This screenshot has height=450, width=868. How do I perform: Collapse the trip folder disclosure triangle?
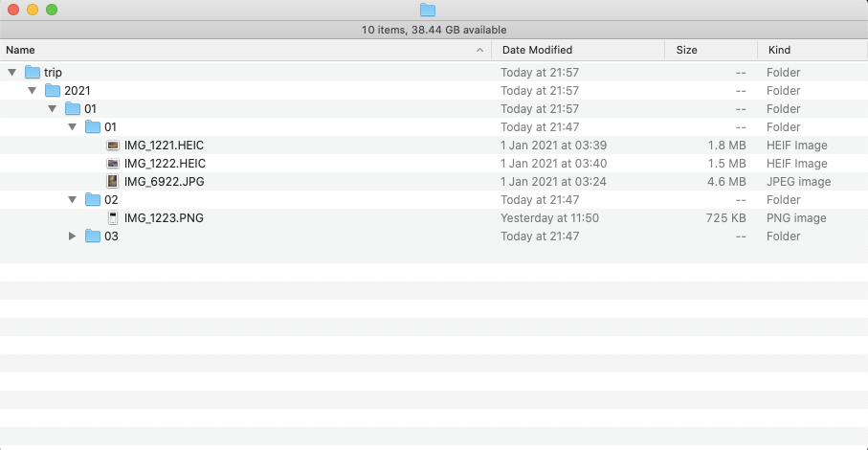[11, 73]
